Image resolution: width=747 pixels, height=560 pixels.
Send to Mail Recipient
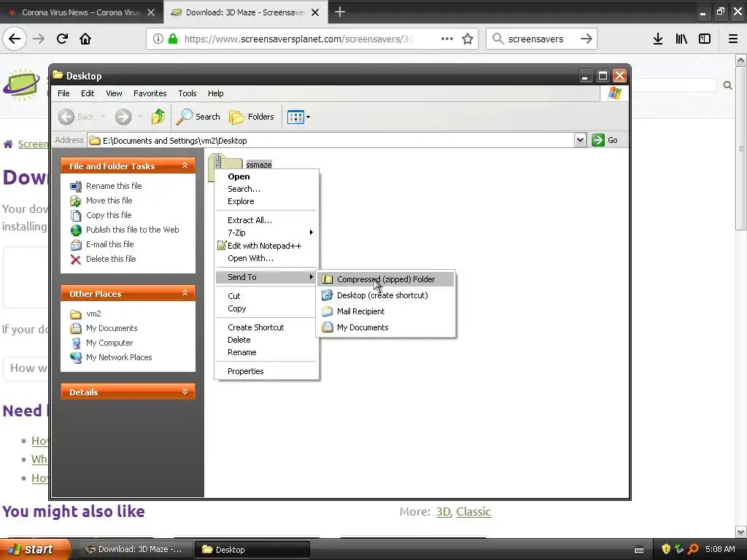386,311
